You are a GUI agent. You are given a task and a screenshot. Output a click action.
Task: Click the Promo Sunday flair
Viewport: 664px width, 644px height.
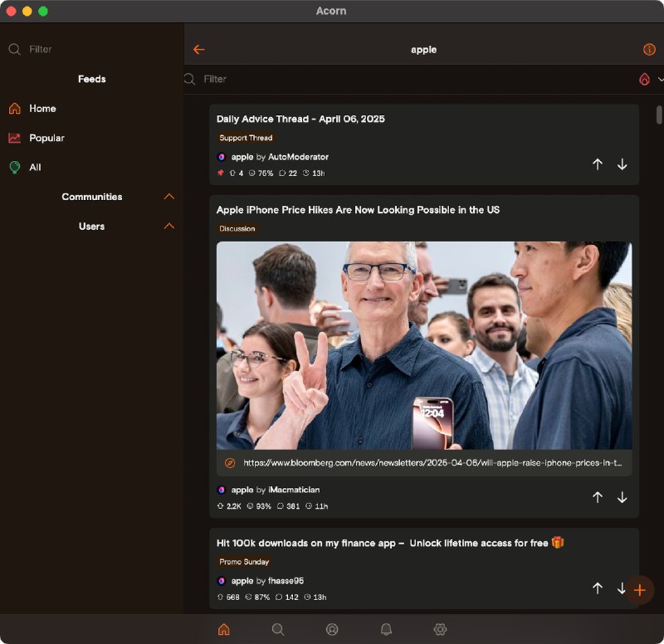244,562
